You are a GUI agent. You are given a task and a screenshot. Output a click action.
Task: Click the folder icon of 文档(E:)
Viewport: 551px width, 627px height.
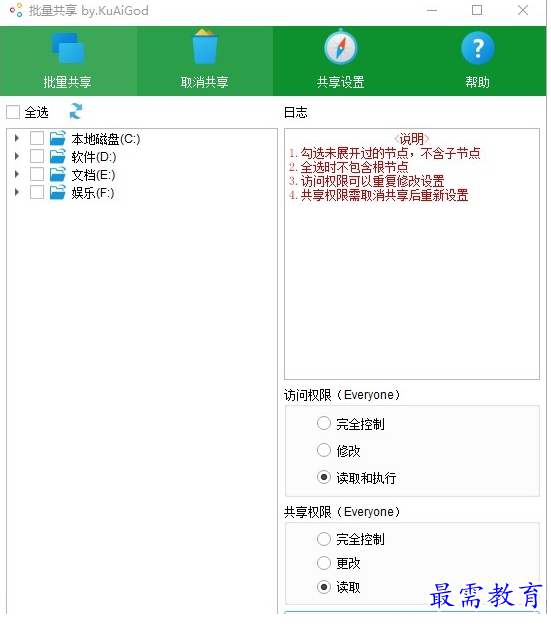58,174
